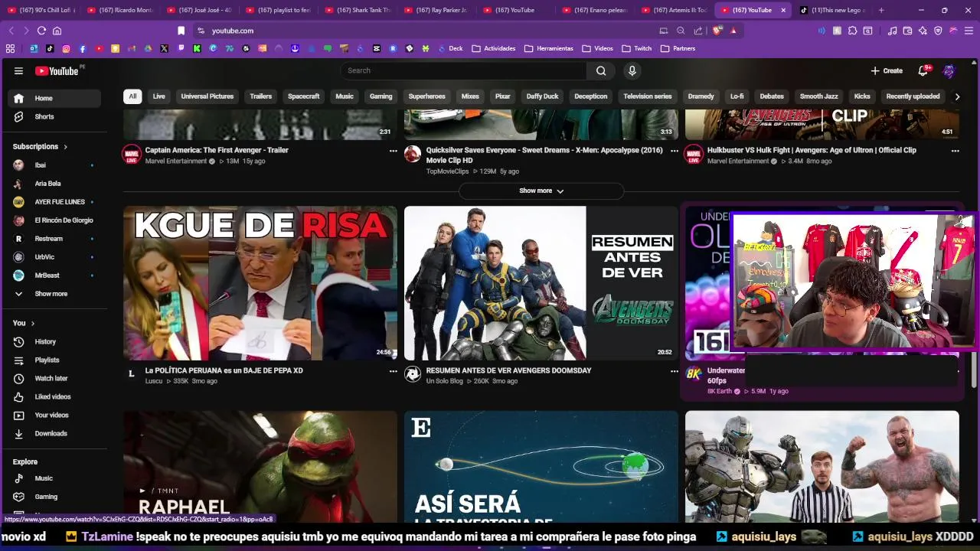The image size is (980, 551).
Task: Select the Daffy Duck filter chip
Action: point(542,96)
